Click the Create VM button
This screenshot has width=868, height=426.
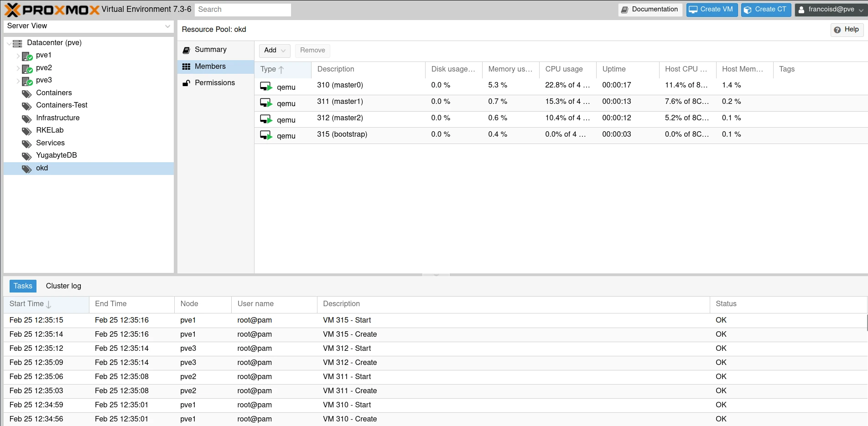(712, 10)
